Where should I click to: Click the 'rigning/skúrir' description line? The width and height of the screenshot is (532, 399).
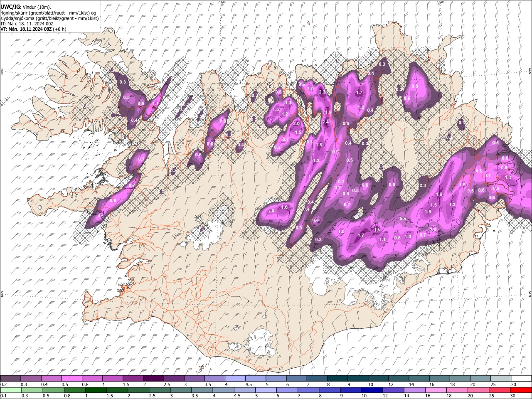click(x=48, y=13)
